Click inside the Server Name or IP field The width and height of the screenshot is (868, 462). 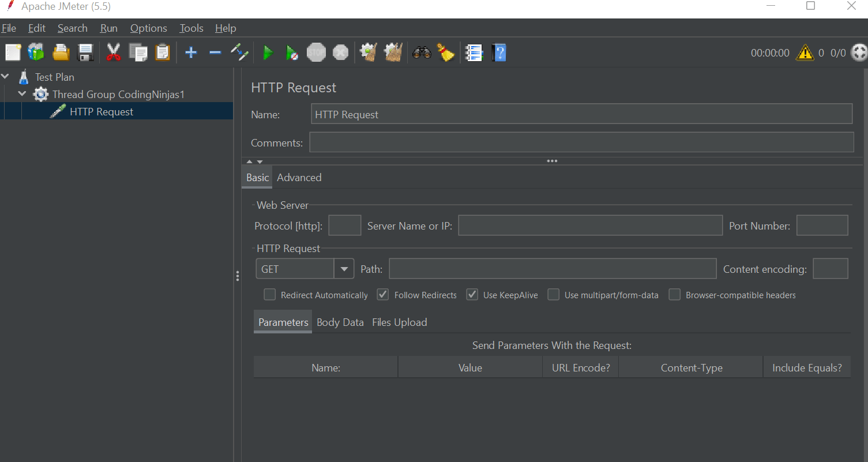click(589, 225)
